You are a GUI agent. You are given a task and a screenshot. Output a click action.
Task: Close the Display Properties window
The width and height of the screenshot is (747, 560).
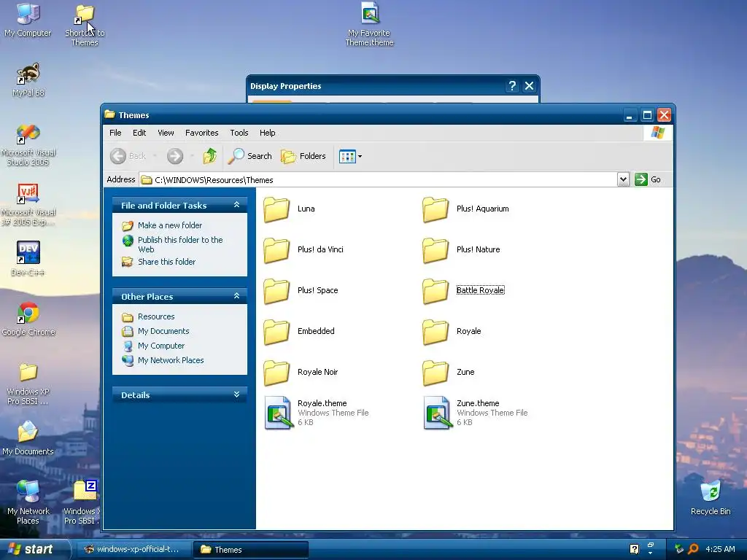tap(529, 86)
